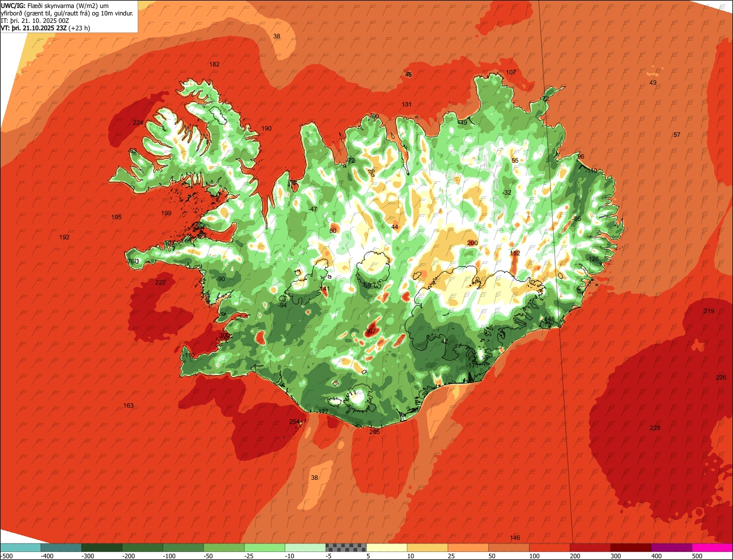The width and height of the screenshot is (733, 560).
Task: Click the map value '228' in the southeast sea
Action: coord(655,428)
